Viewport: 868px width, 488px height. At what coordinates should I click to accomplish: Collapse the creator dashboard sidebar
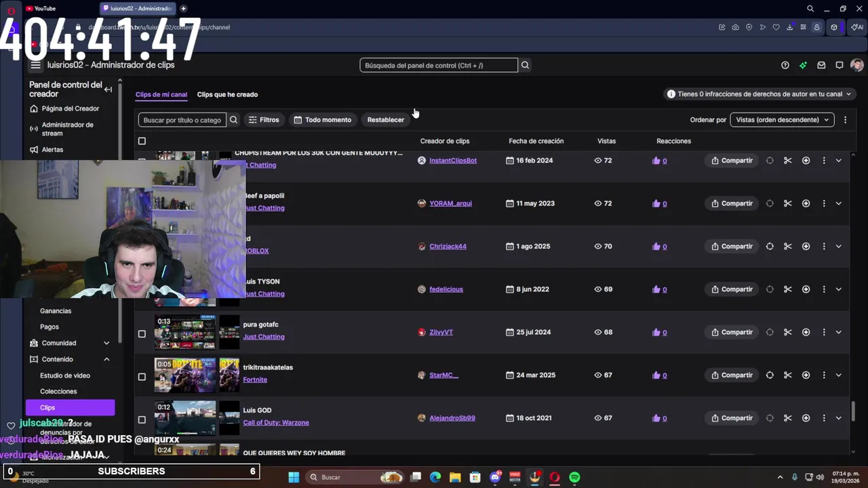(108, 89)
